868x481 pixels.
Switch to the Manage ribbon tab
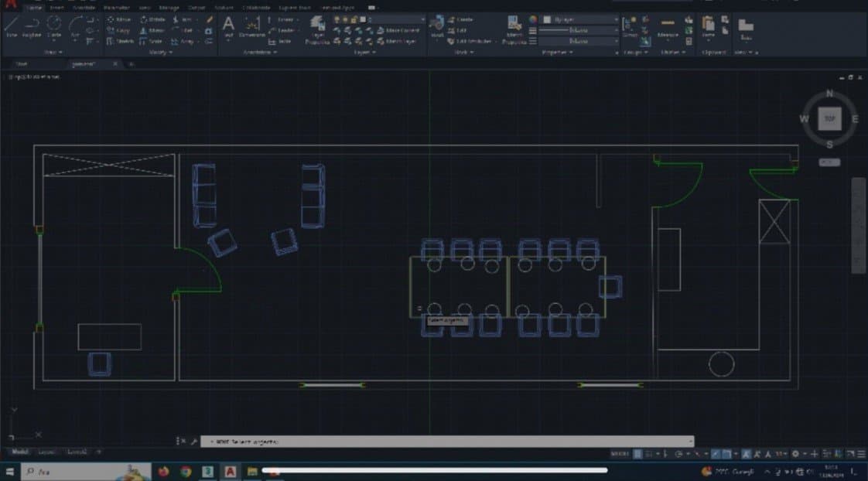[x=169, y=8]
